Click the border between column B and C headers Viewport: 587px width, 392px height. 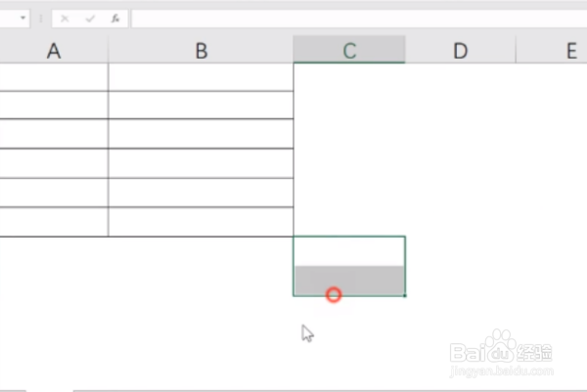click(293, 50)
